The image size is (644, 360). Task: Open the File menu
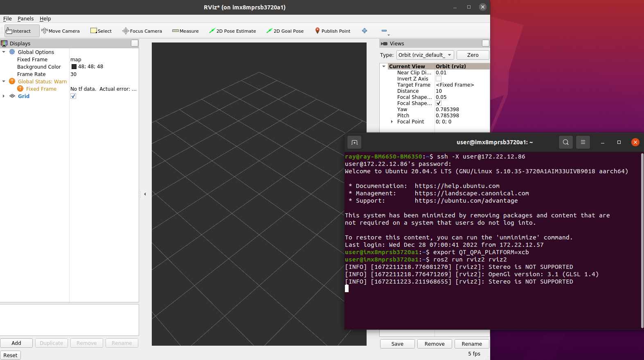[x=7, y=19]
